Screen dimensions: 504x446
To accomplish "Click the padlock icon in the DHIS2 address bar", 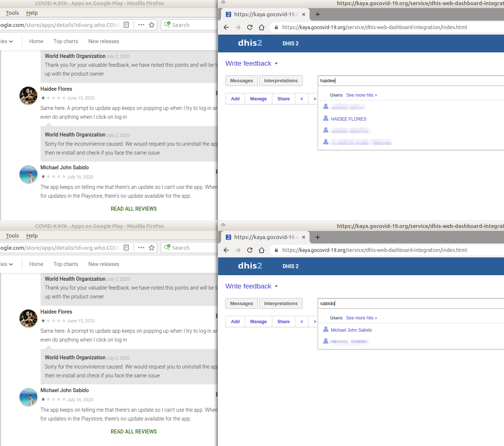I will click(276, 27).
